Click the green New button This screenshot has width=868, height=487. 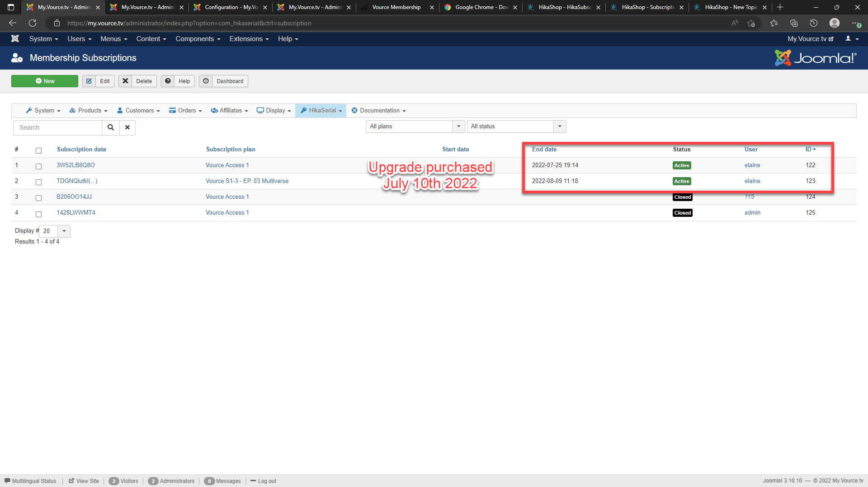(45, 81)
